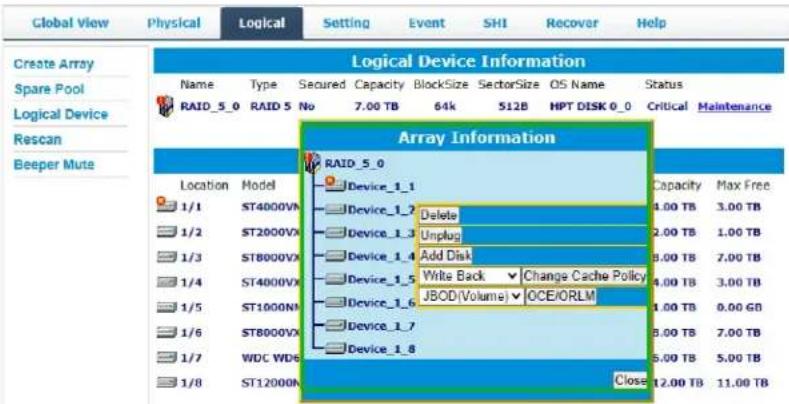Open the Maintenance link for RAID_5_0
Screen dimensions: 789x404
[x=734, y=107]
